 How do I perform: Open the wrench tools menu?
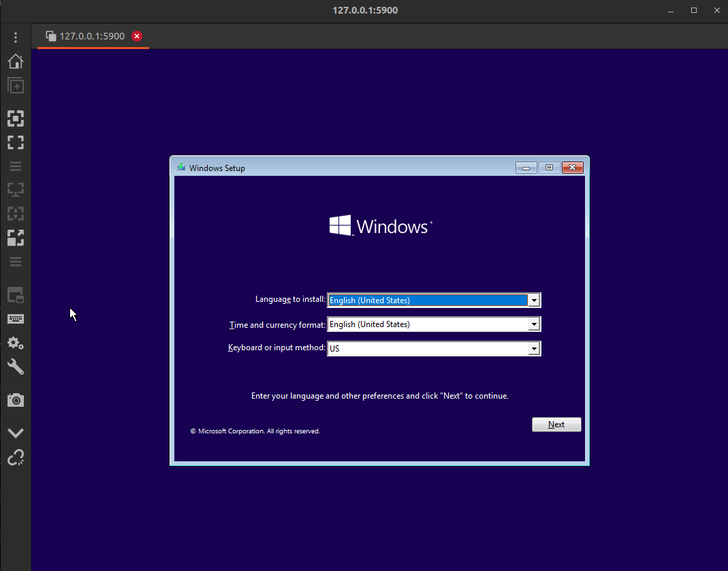[15, 367]
